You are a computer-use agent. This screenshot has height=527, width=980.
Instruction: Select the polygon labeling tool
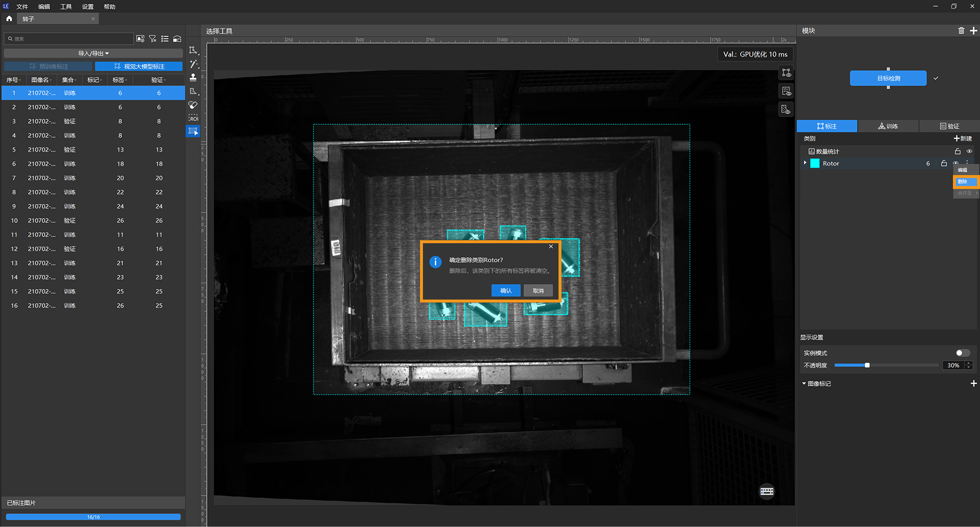[x=193, y=50]
